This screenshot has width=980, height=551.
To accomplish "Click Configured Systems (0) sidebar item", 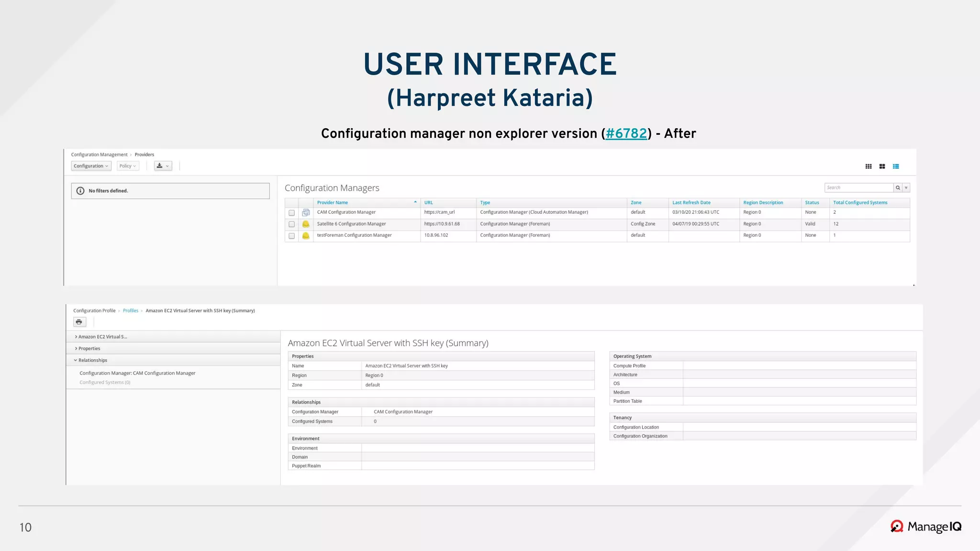I will 105,383.
